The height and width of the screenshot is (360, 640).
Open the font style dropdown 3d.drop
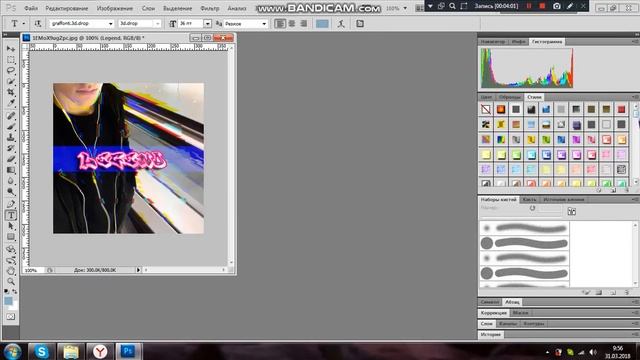[x=158, y=24]
